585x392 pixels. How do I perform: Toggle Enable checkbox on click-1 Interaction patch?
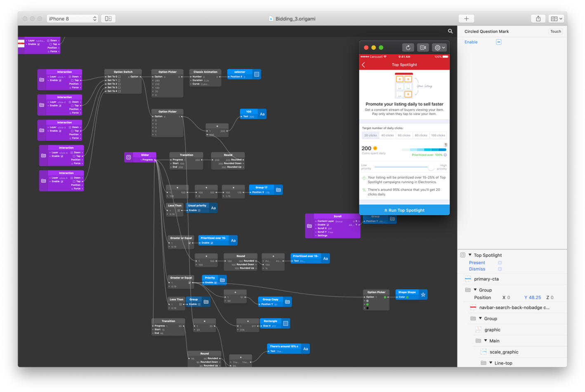click(60, 80)
